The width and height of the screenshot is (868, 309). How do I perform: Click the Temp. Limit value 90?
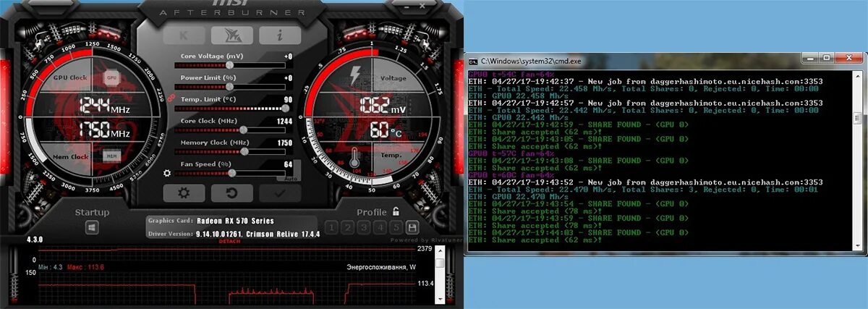288,100
